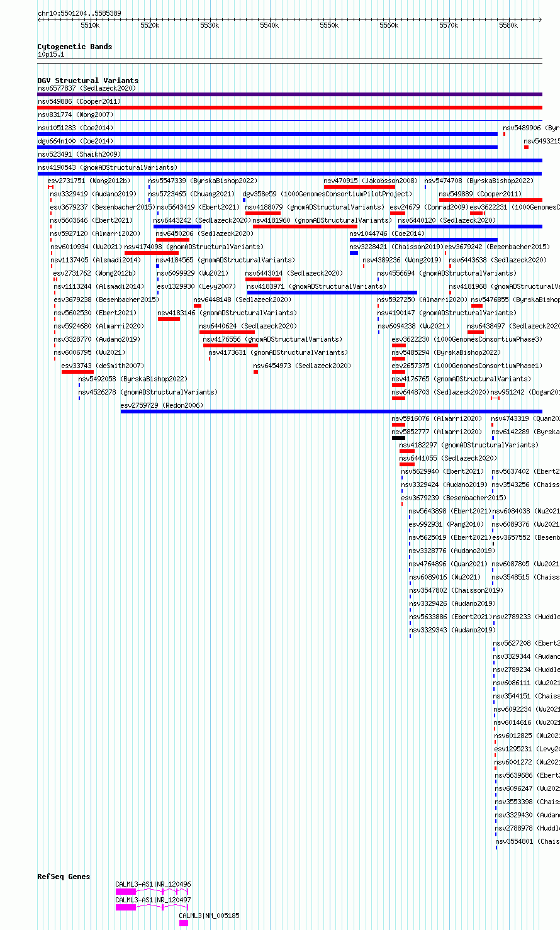
Task: Open the nsv4176556 (gnomADStructuralVariants) label
Action: [x=273, y=339]
